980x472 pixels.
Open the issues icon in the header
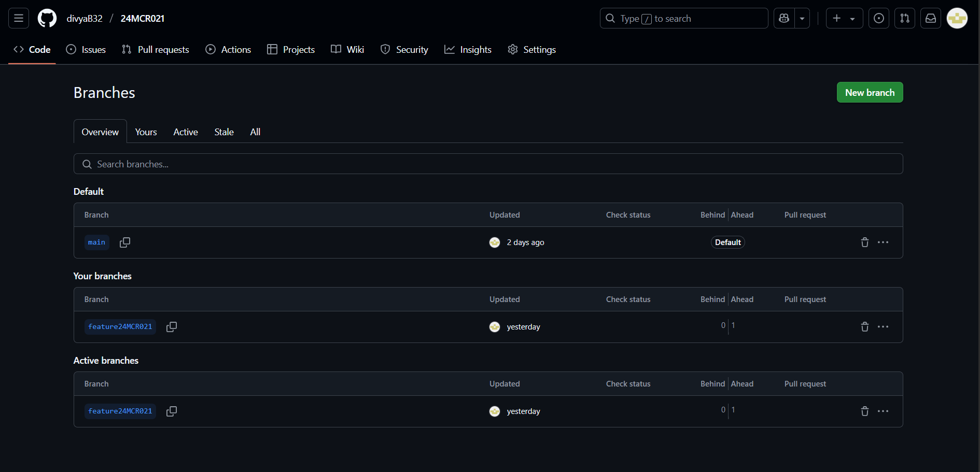pos(879,19)
